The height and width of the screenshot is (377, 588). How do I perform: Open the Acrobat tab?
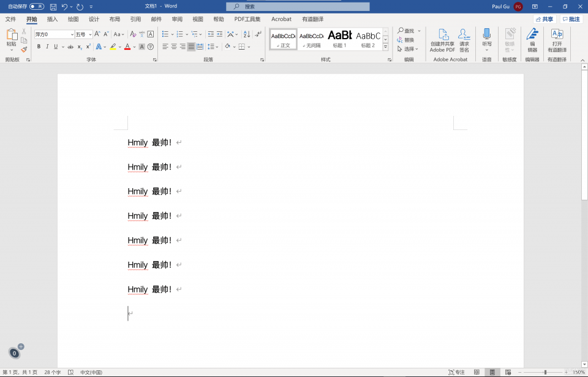click(x=281, y=19)
